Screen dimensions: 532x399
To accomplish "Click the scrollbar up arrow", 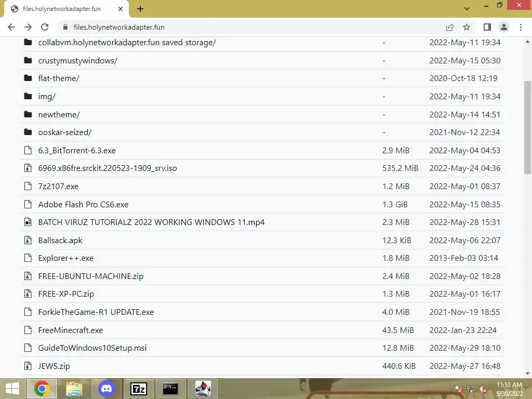I will [x=527, y=42].
